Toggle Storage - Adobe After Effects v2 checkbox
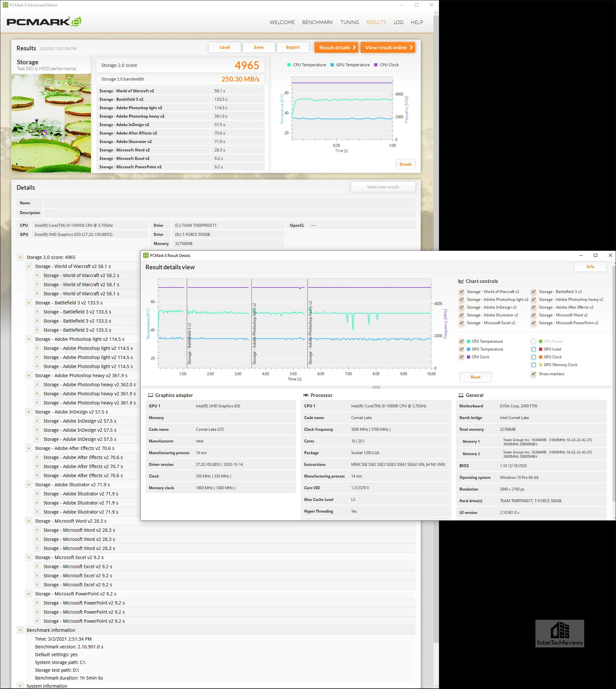Image resolution: width=616 pixels, height=689 pixels. (x=533, y=307)
